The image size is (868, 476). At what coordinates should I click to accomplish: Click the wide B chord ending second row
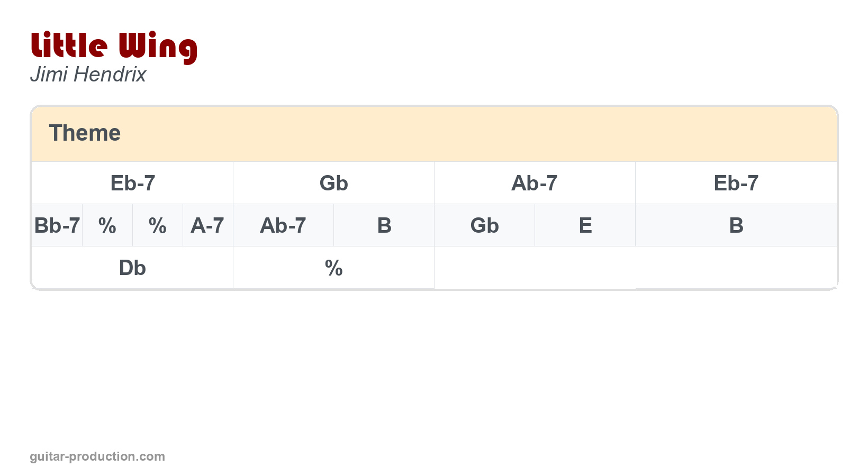click(x=736, y=226)
